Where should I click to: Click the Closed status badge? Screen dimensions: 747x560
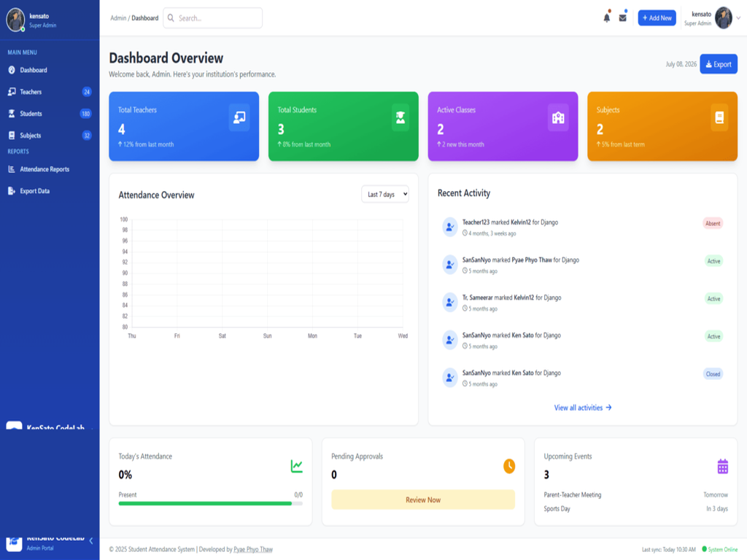[x=713, y=374]
